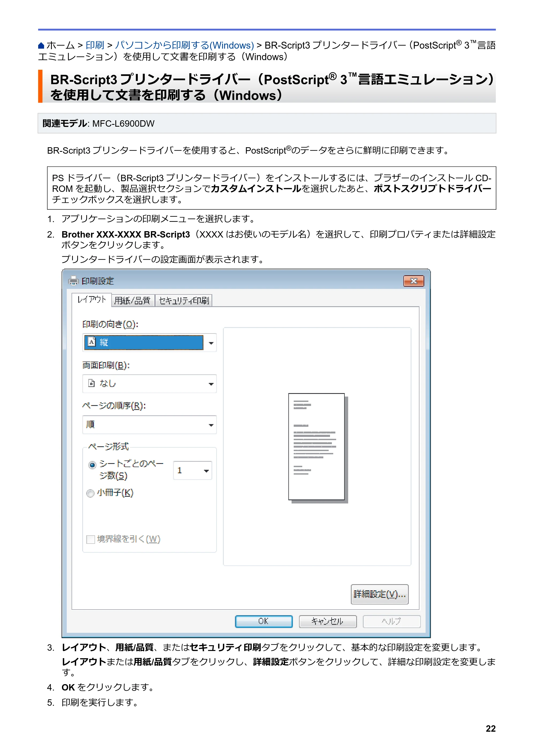Click the portrait page icon beside 縦
The width and height of the screenshot is (534, 756).
(92, 342)
